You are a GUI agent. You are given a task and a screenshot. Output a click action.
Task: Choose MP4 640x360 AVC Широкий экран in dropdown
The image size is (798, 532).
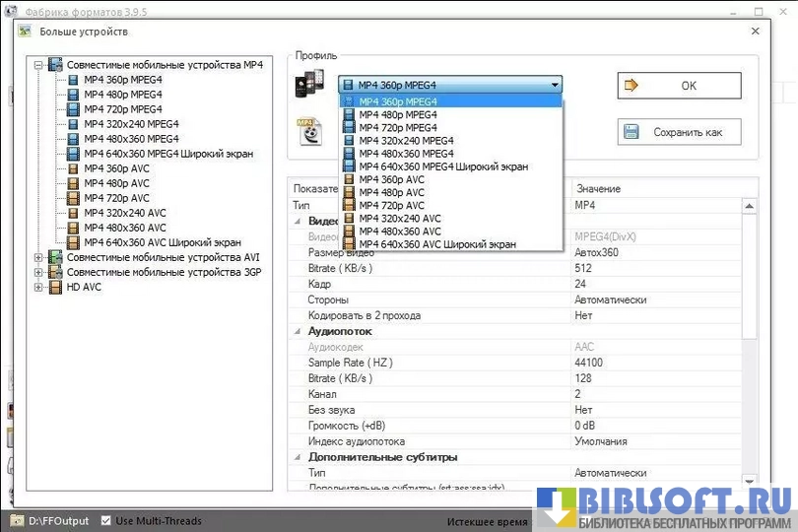coord(436,243)
